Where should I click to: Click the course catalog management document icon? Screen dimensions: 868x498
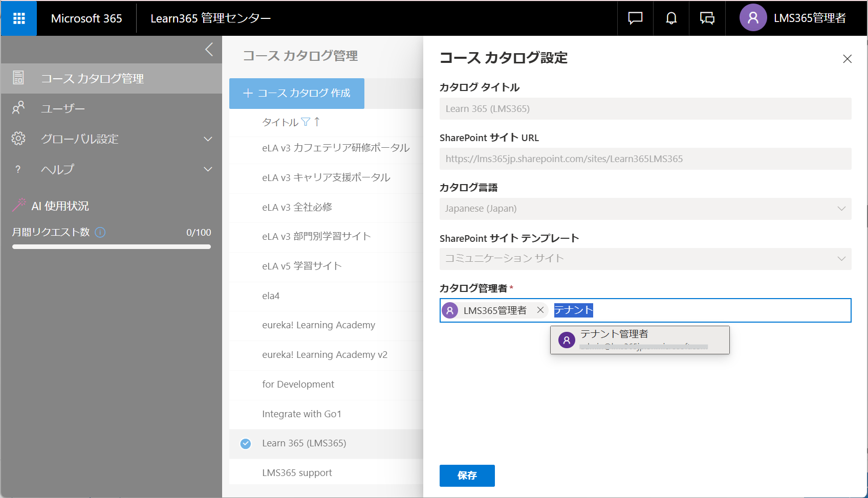click(18, 78)
